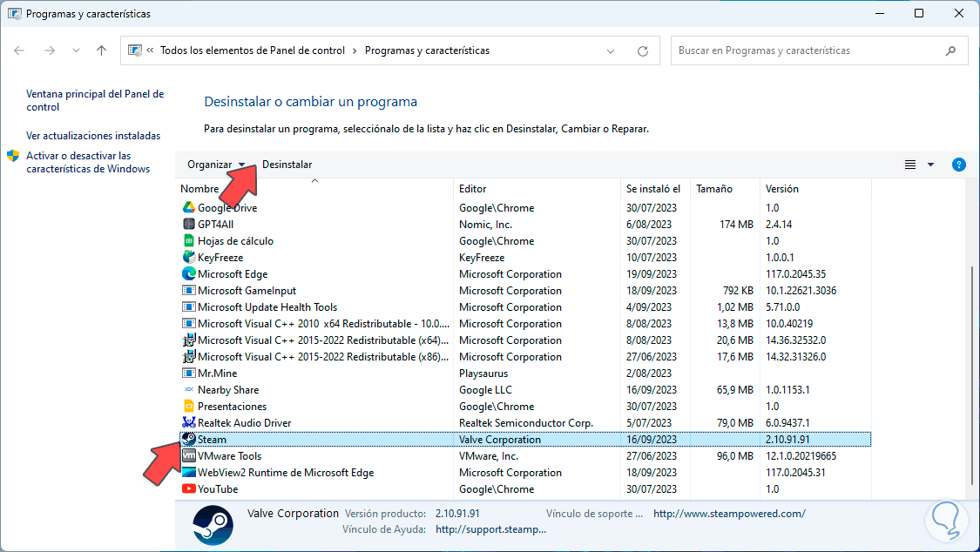Click the large Steam logo thumbnail
The width and height of the screenshot is (980, 552).
213,525
